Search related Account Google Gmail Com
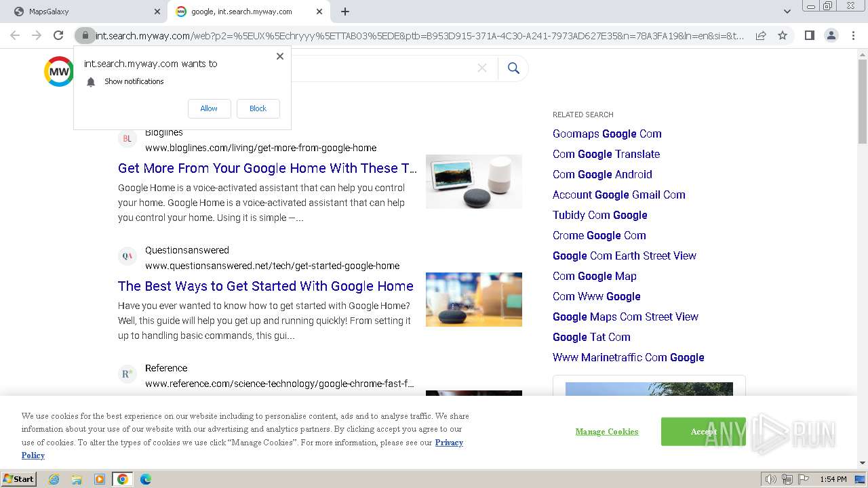Image resolution: width=868 pixels, height=488 pixels. coord(619,195)
